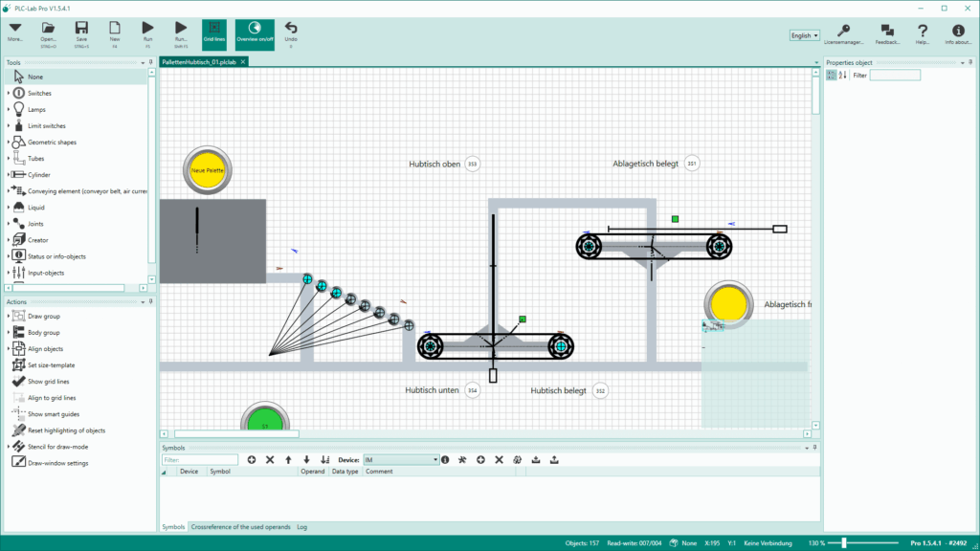Add a symbol with the plus icon

tap(252, 460)
